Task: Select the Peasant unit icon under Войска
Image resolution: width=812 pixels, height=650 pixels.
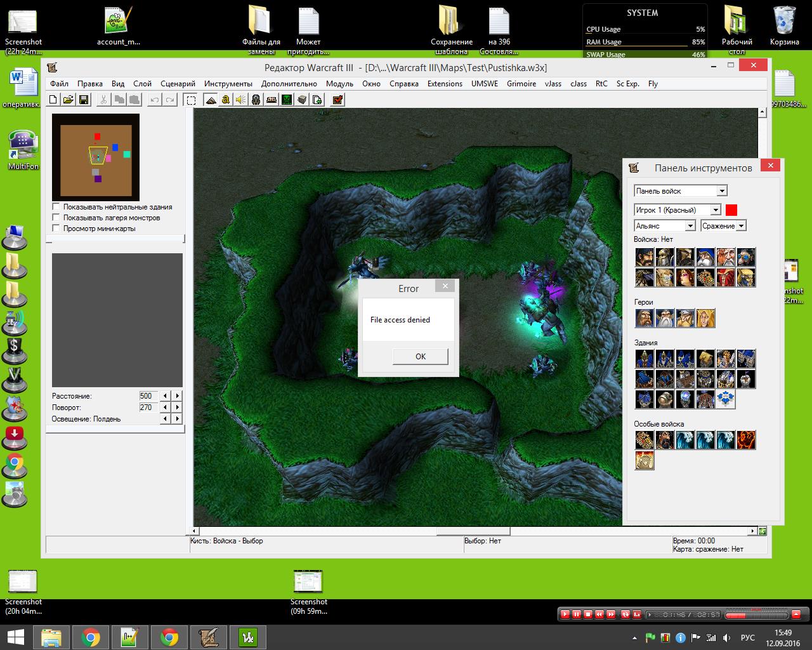Action: pyautogui.click(x=645, y=257)
